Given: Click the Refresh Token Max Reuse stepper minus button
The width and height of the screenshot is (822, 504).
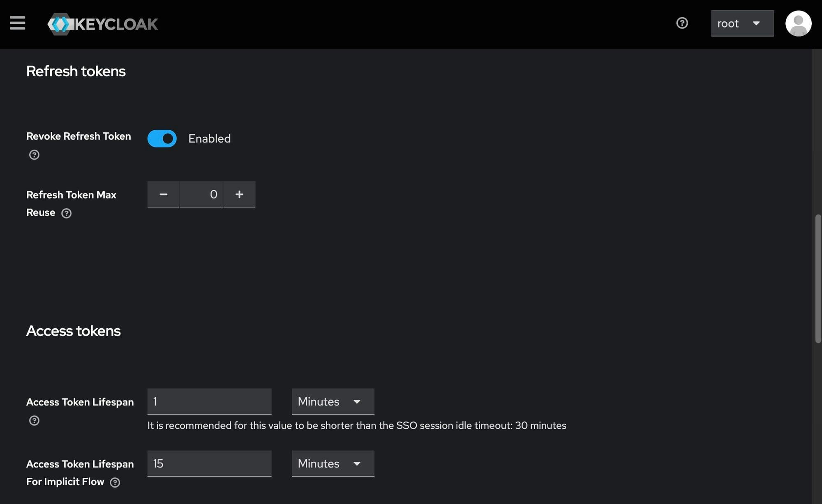Looking at the screenshot, I should click(x=163, y=194).
